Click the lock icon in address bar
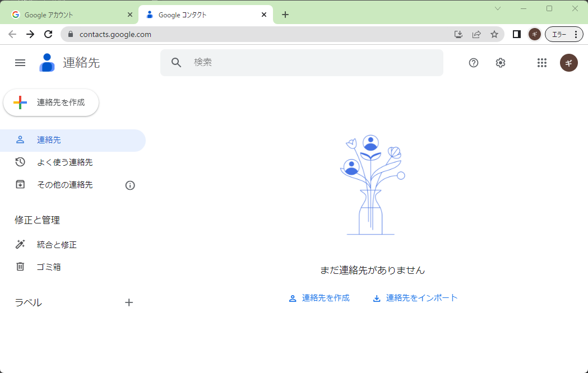588x373 pixels. (x=71, y=34)
